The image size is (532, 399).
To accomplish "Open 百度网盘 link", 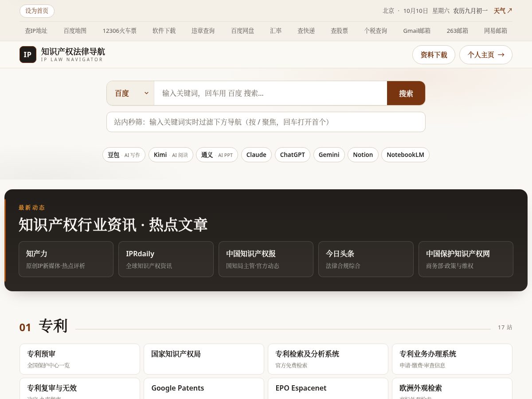I will (243, 31).
